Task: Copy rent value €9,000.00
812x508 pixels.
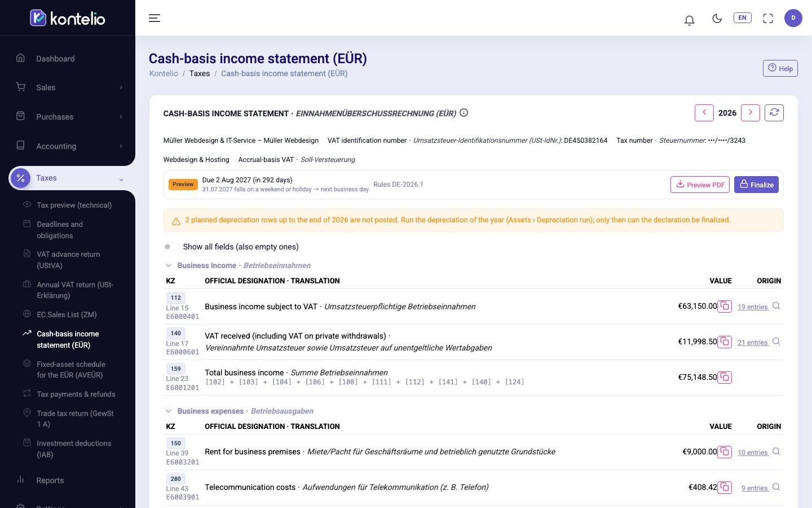Action: [x=725, y=452]
